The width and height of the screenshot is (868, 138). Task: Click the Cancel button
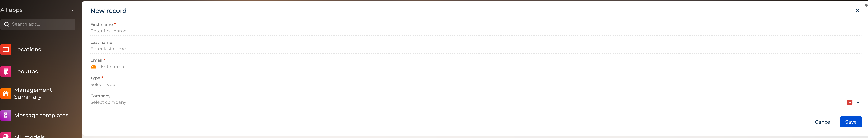click(823, 122)
